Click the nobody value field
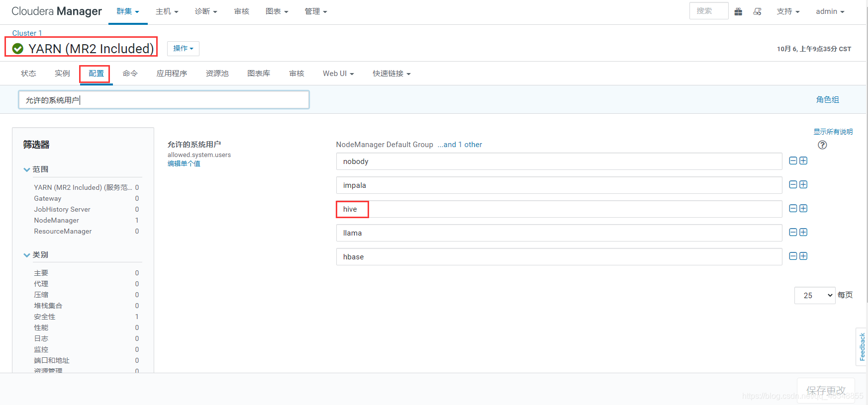The height and width of the screenshot is (405, 868). (x=559, y=162)
